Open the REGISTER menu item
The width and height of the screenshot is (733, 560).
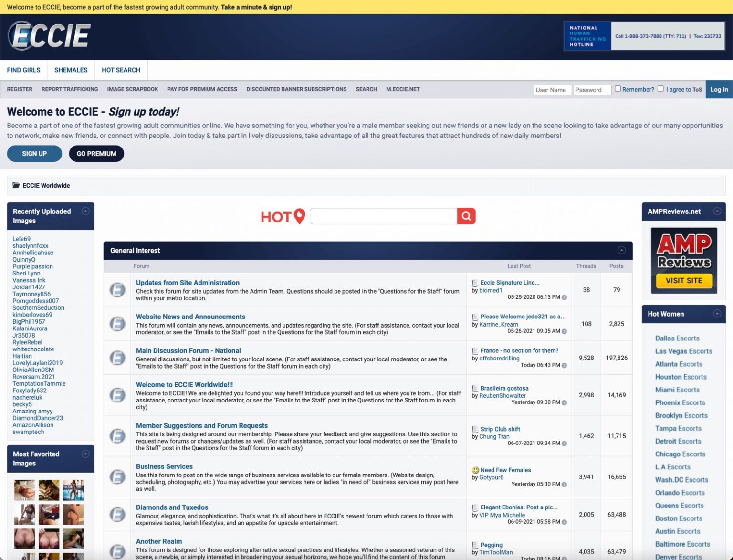tap(20, 89)
